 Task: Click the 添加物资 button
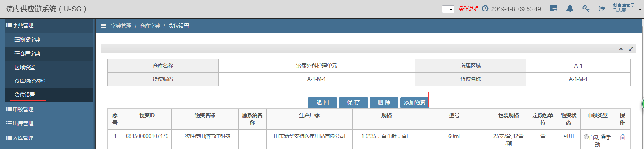click(415, 103)
